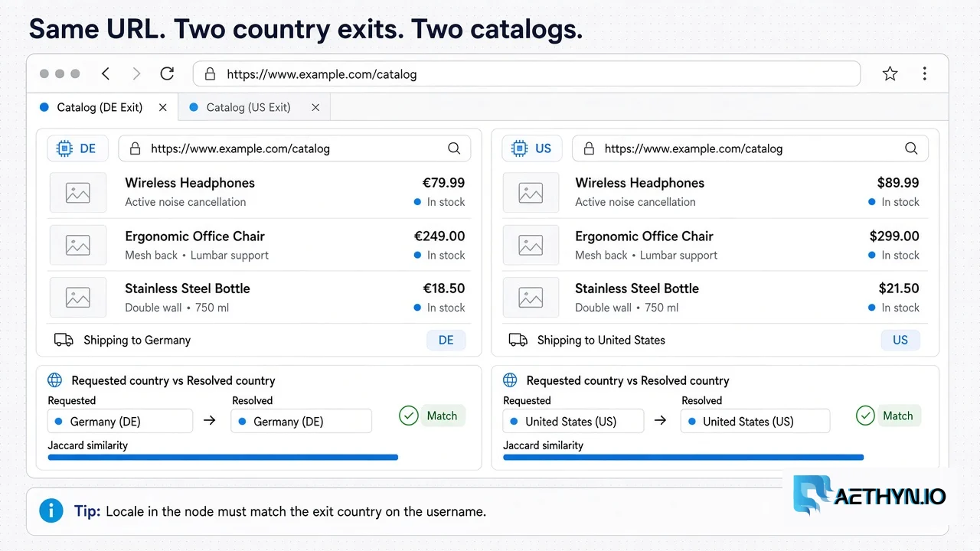The height and width of the screenshot is (551, 980).
Task: Click the globe icon in the US country comparison panel
Action: point(510,380)
